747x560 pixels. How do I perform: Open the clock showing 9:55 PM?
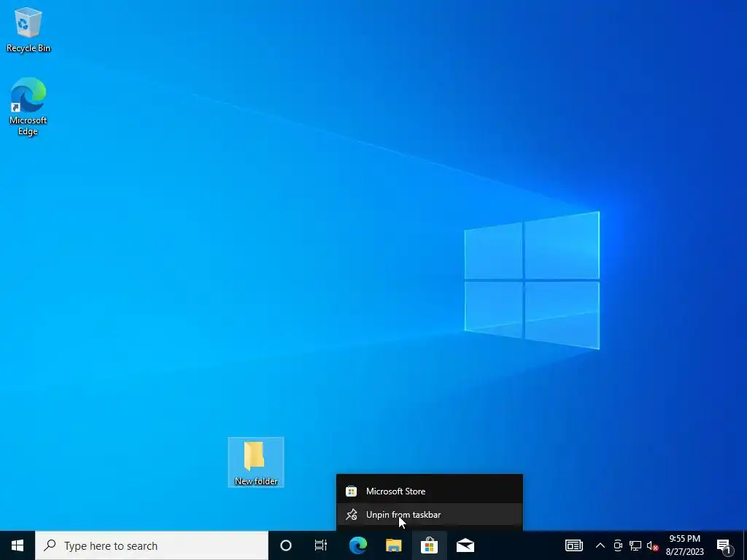click(x=685, y=545)
